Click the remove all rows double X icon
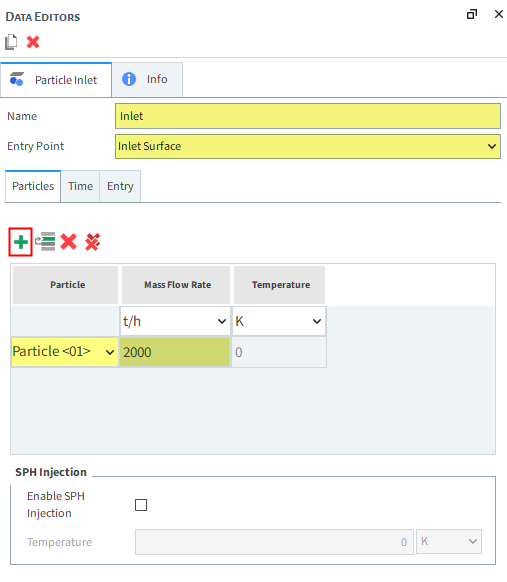 coord(92,242)
